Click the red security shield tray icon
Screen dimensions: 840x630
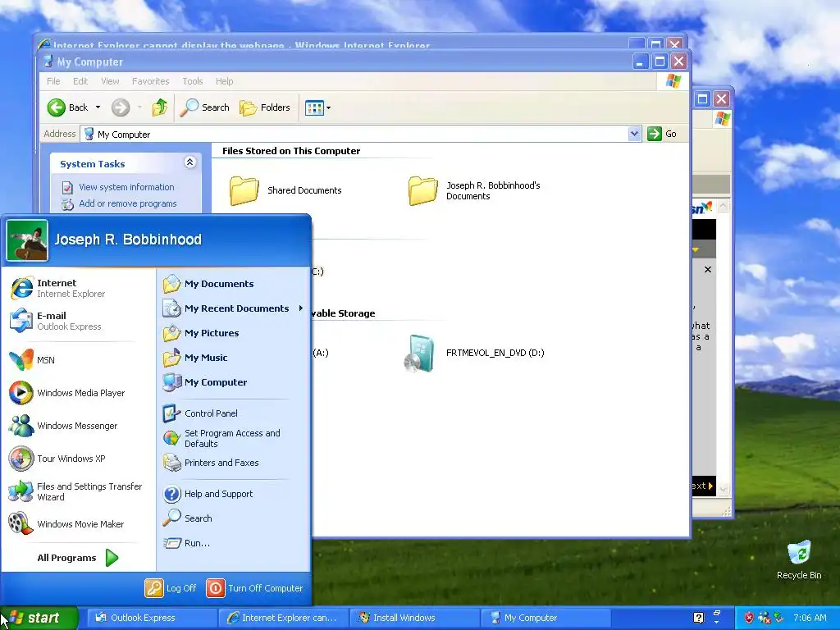pos(749,618)
